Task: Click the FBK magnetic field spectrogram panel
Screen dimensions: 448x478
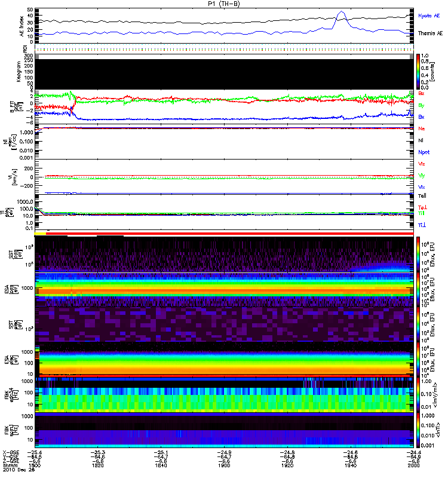Action: 224,430
